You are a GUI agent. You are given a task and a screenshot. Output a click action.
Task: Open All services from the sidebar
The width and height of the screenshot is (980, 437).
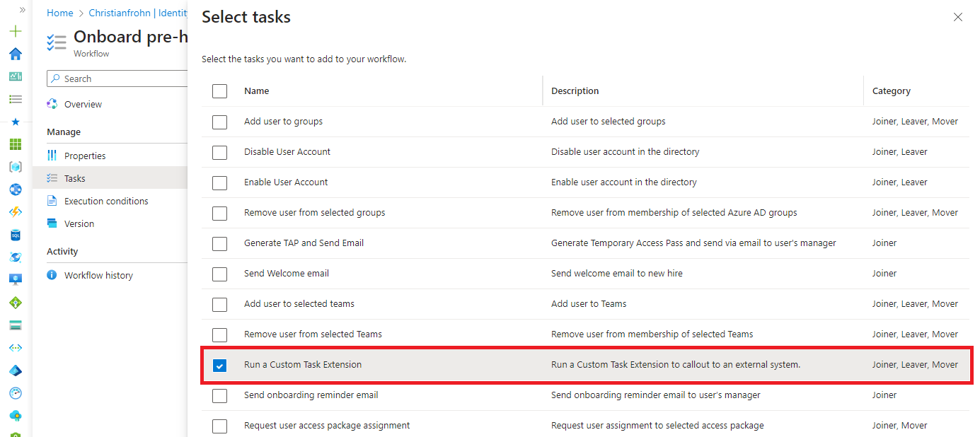15,99
